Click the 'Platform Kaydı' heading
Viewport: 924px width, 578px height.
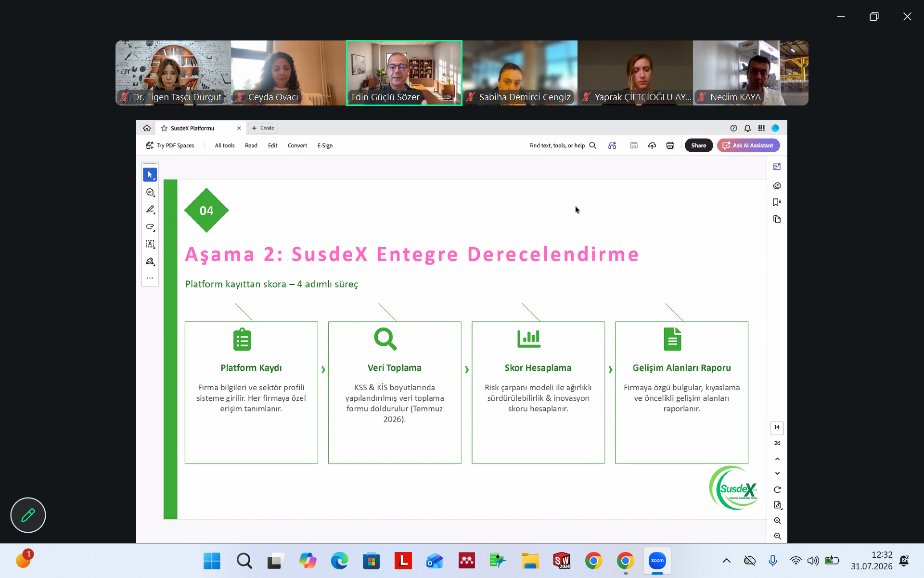pos(251,368)
